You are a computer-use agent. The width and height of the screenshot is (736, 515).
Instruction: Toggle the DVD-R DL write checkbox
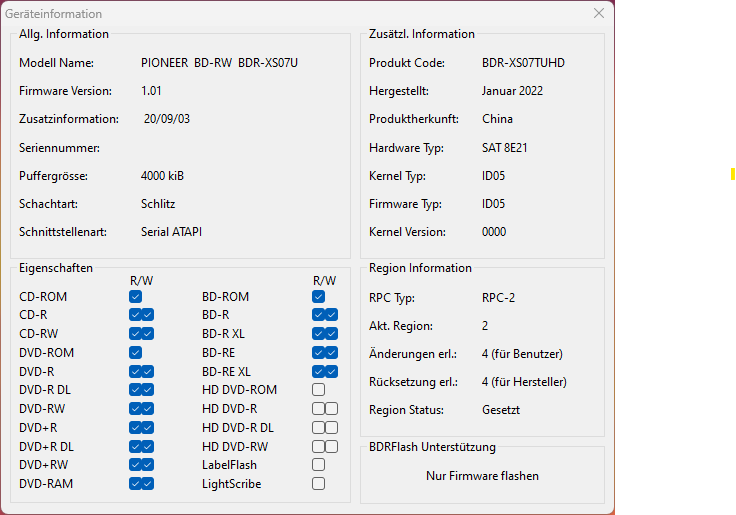pyautogui.click(x=148, y=390)
